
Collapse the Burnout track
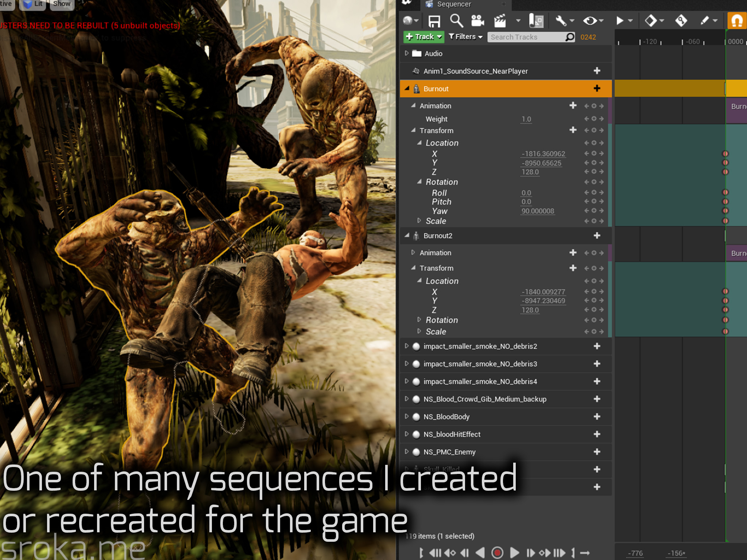[x=407, y=88]
